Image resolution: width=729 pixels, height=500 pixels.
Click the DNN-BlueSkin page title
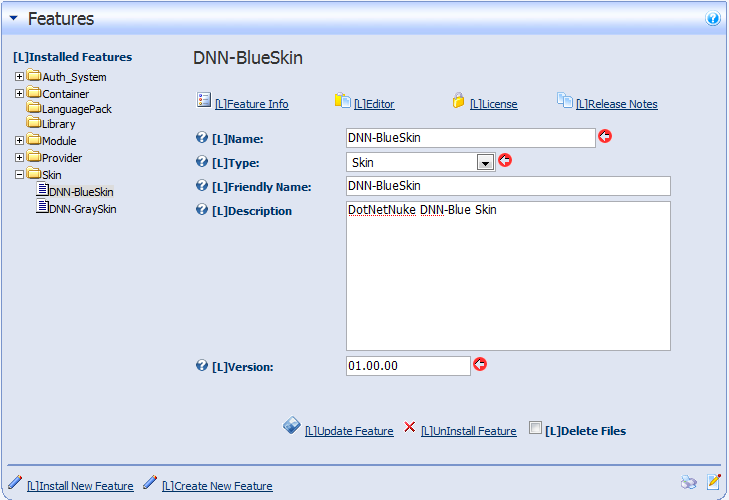248,58
